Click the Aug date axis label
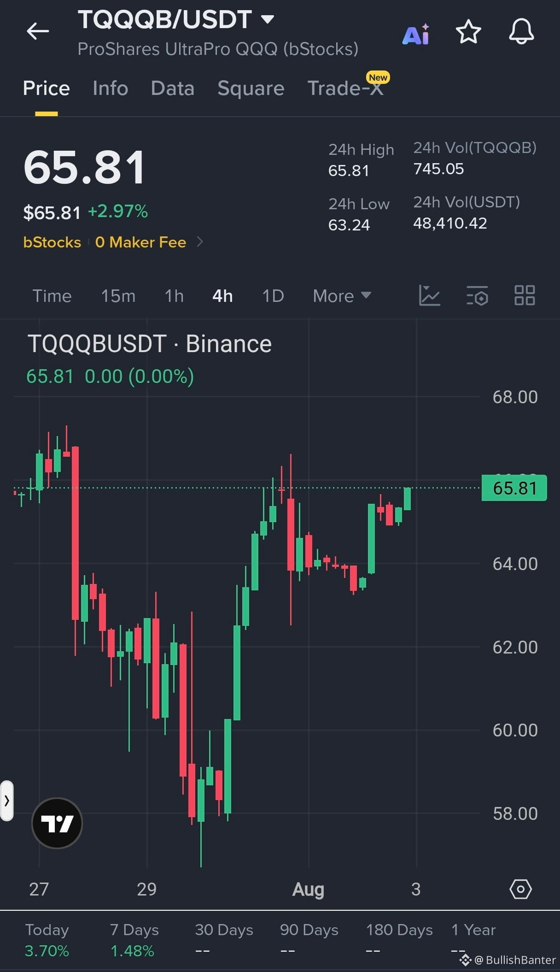The width and height of the screenshot is (560, 972). [x=308, y=889]
